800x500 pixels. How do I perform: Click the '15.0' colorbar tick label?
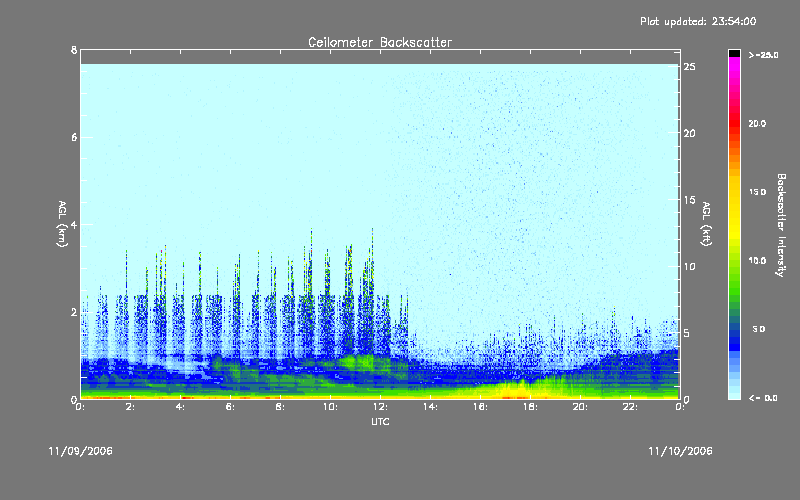tap(757, 192)
